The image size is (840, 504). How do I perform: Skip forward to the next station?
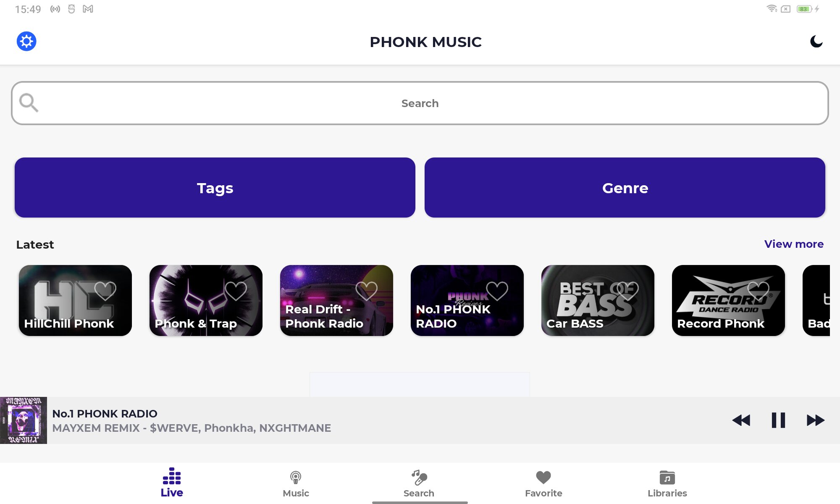coord(815,420)
